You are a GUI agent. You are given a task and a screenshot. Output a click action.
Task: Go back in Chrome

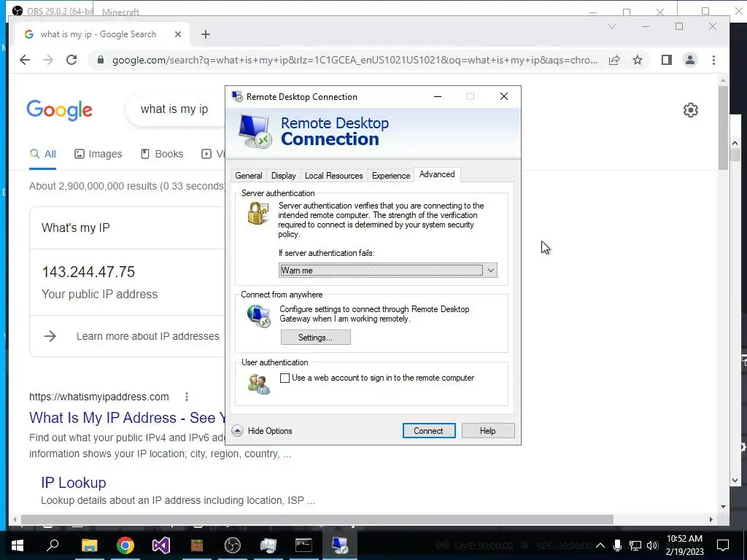(x=25, y=60)
